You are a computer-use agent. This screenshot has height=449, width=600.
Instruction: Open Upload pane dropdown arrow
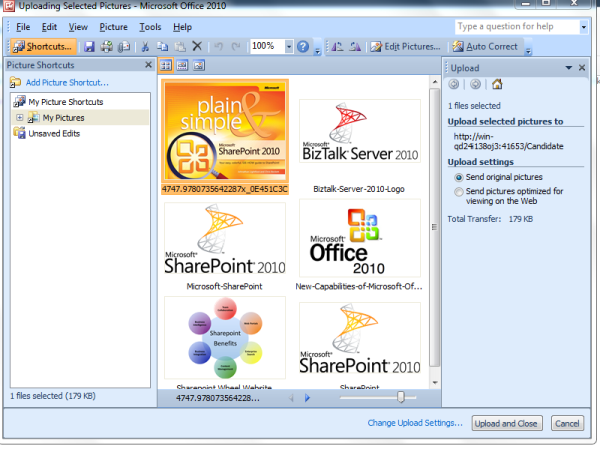pyautogui.click(x=569, y=68)
